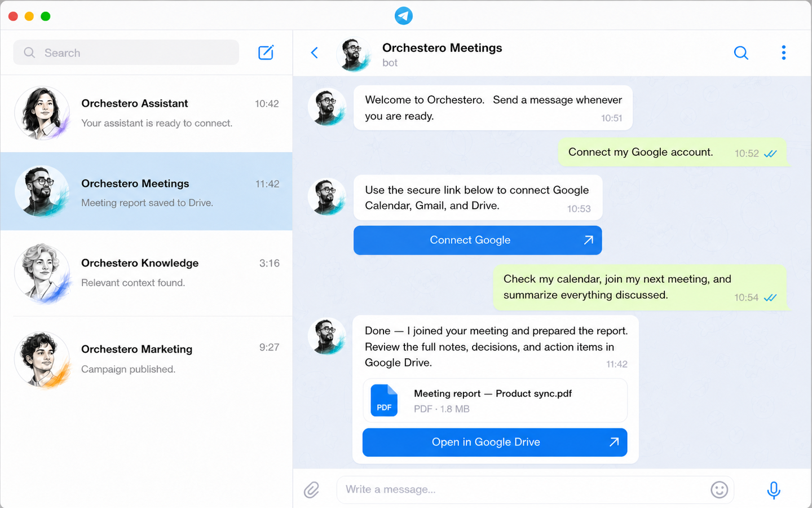Select the Orchestero Meetings conversation in the list

[147, 191]
